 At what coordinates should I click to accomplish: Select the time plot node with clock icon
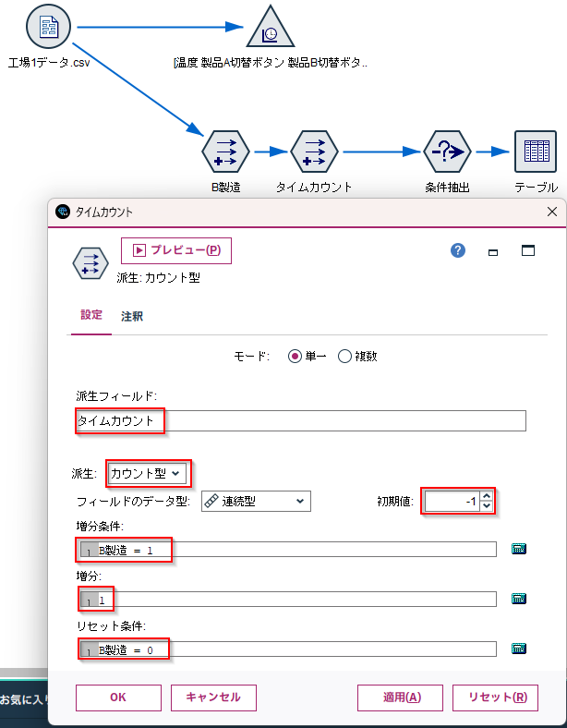pyautogui.click(x=271, y=27)
